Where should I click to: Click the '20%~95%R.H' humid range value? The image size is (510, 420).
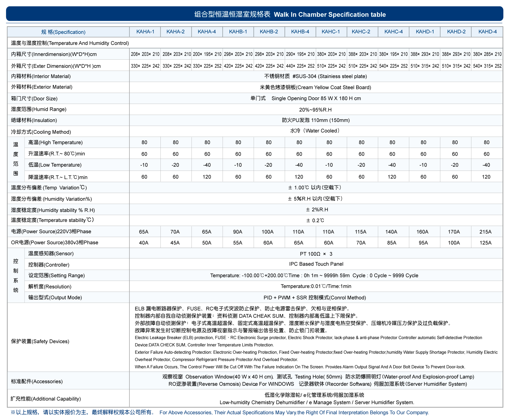[315, 110]
